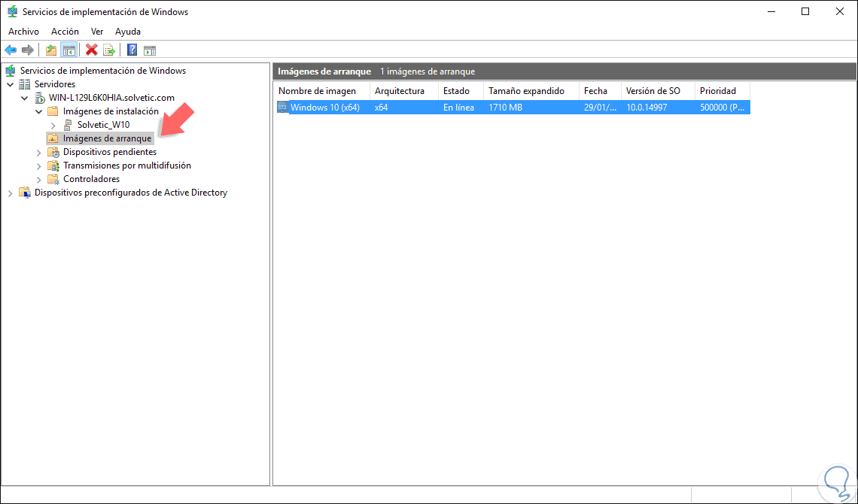Click the red Delete X icon
The image size is (858, 504).
(x=91, y=50)
